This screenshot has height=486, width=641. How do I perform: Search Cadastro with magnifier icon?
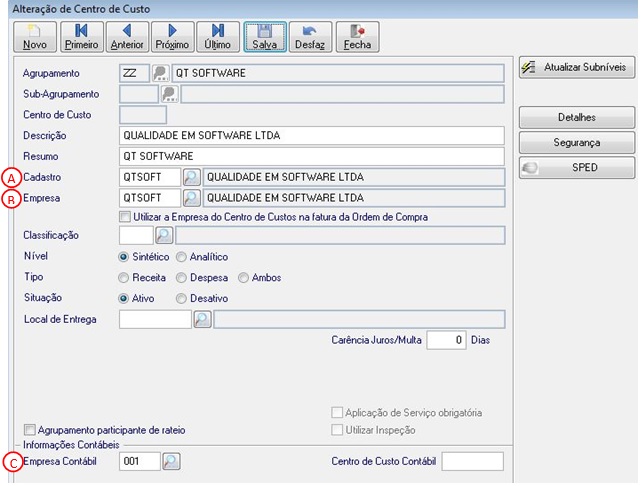(191, 177)
